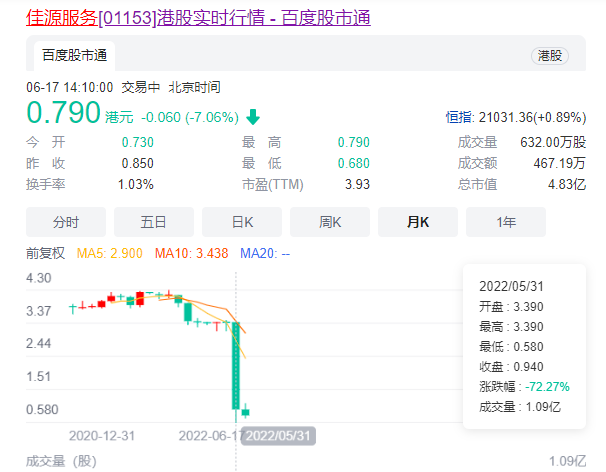Click the 成交额 value 467.19万

[560, 163]
